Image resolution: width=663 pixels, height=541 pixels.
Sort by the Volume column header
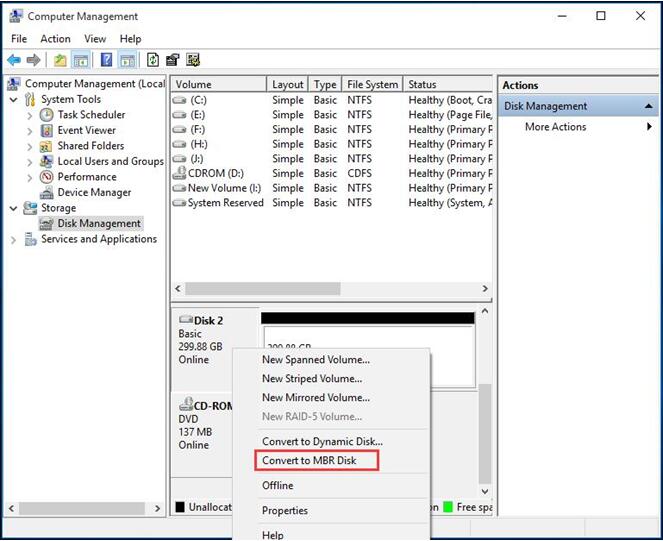point(219,84)
